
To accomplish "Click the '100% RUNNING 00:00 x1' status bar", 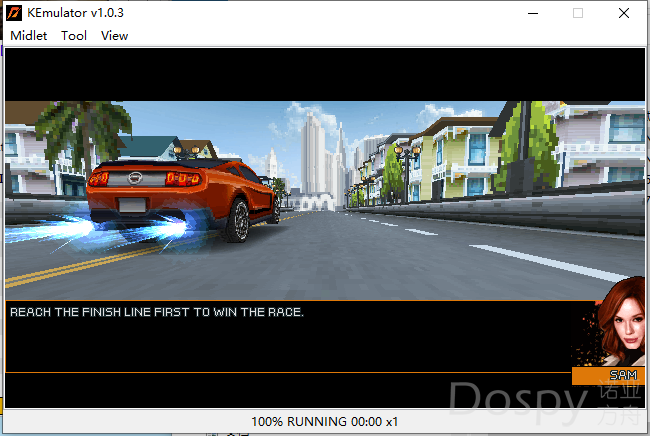I will (x=325, y=422).
